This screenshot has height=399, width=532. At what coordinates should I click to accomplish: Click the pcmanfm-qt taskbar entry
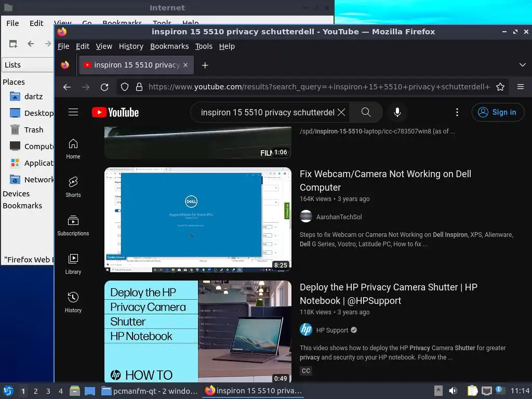(150, 391)
